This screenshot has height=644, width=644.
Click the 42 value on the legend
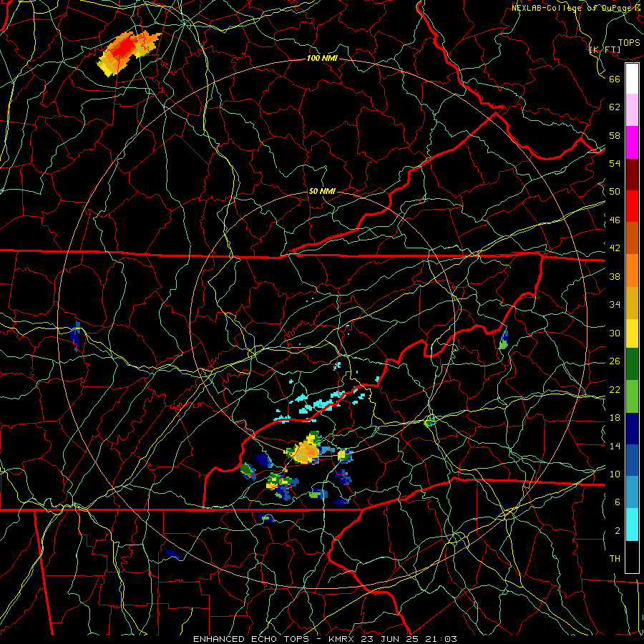coord(615,248)
